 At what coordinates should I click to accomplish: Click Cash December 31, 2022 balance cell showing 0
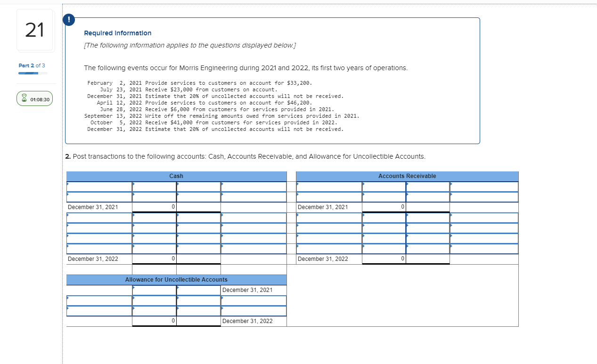click(154, 259)
